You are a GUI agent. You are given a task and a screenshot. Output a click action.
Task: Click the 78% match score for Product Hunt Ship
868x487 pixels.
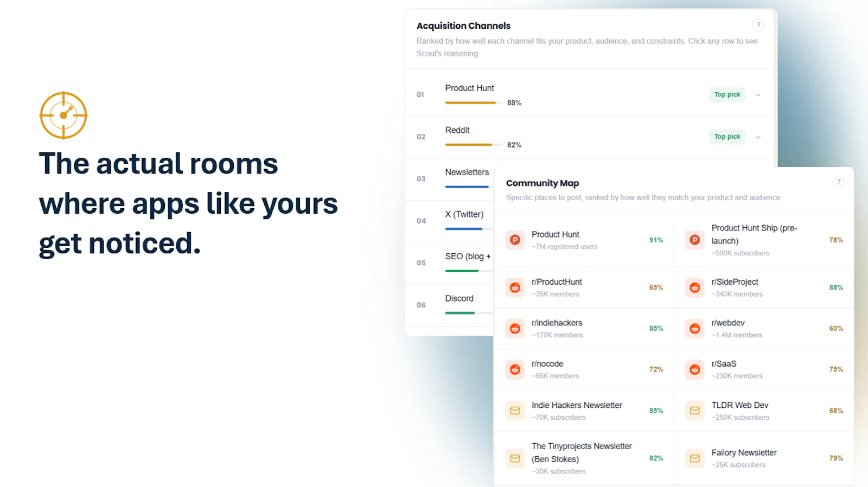pyautogui.click(x=836, y=240)
